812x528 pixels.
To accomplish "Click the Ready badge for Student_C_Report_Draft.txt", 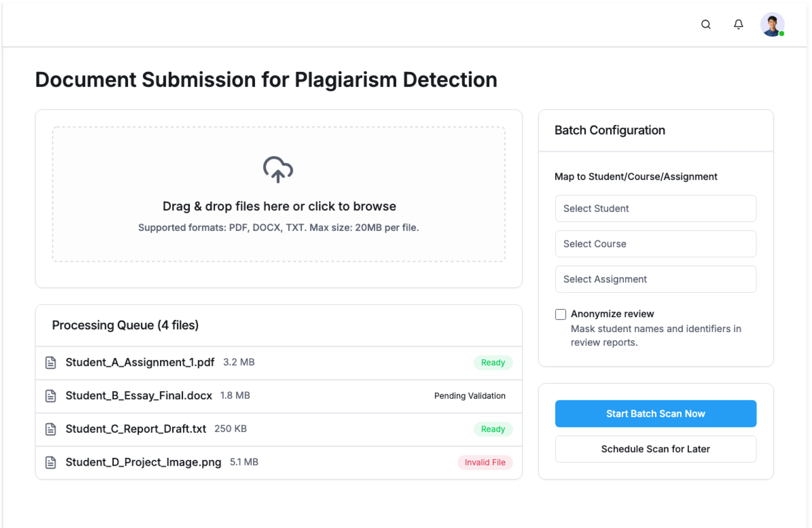I will [493, 429].
